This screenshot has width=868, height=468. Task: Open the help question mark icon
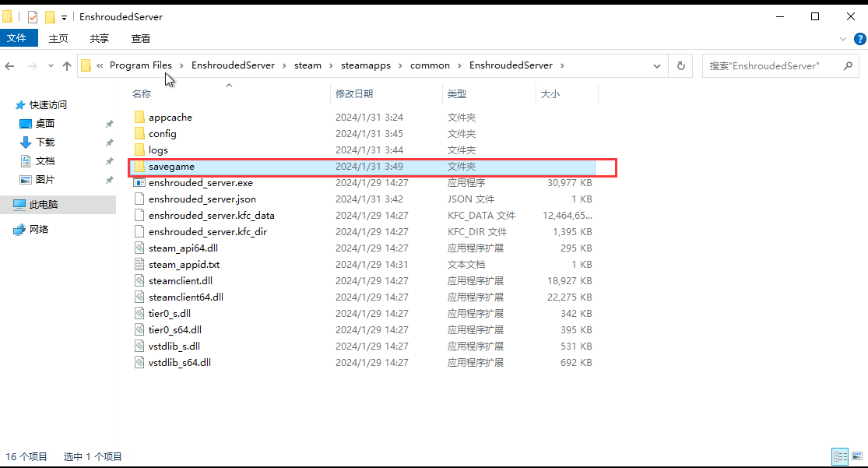point(859,39)
